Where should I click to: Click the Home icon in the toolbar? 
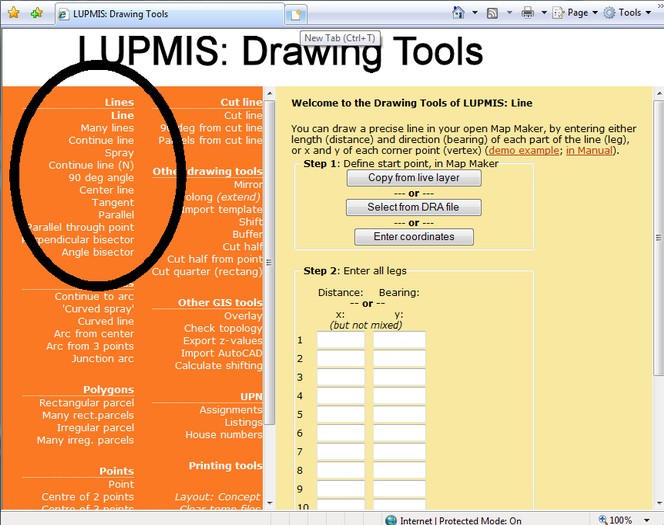click(x=458, y=13)
